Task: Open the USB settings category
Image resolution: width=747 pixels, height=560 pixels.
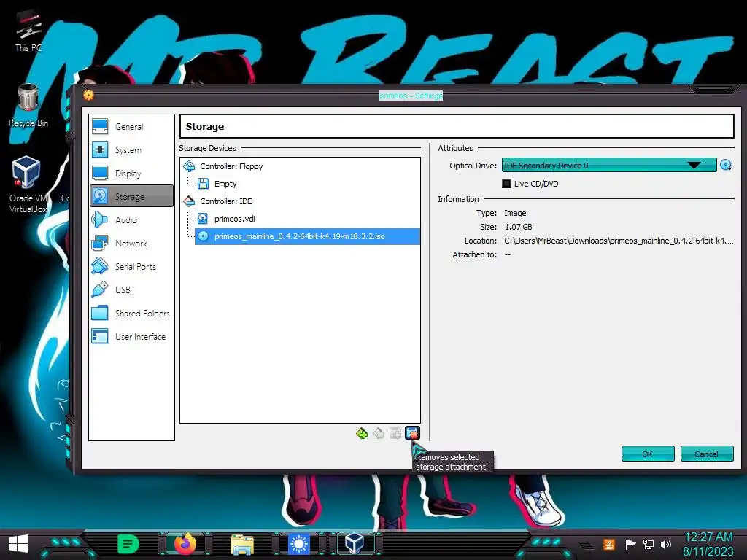Action: pyautogui.click(x=131, y=290)
